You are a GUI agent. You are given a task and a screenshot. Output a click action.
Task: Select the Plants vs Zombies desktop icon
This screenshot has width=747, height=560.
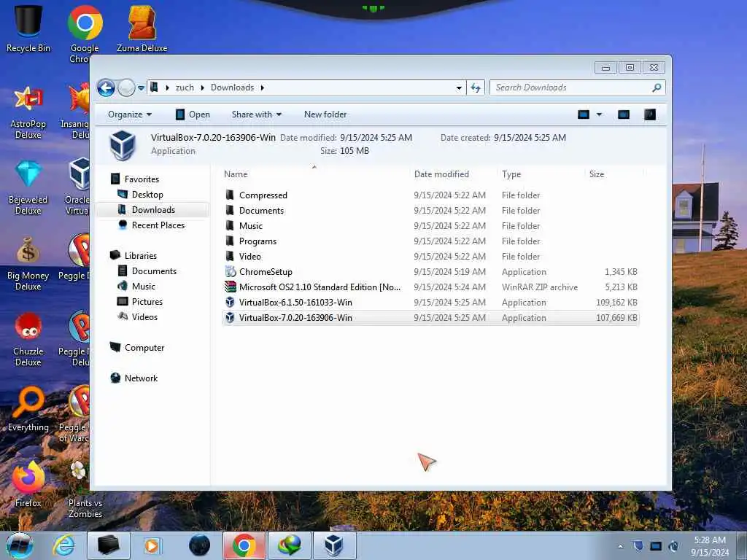[x=85, y=489]
